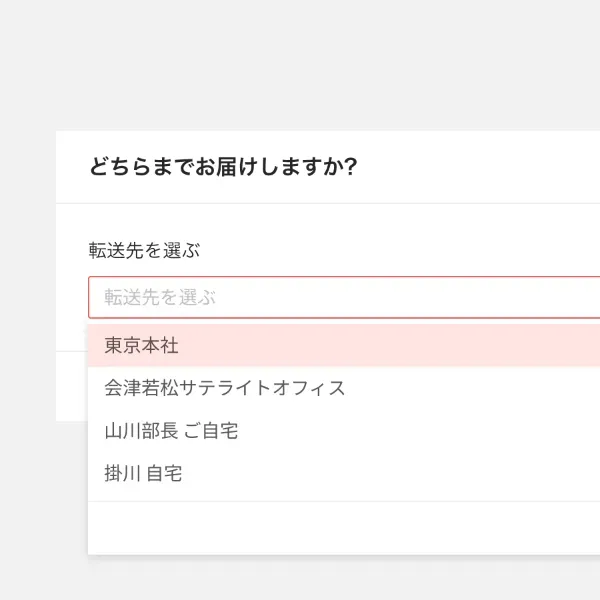Choose 会津若松サテライトオフィス as the destination
Viewport: 600px width, 600px height.
click(x=225, y=388)
